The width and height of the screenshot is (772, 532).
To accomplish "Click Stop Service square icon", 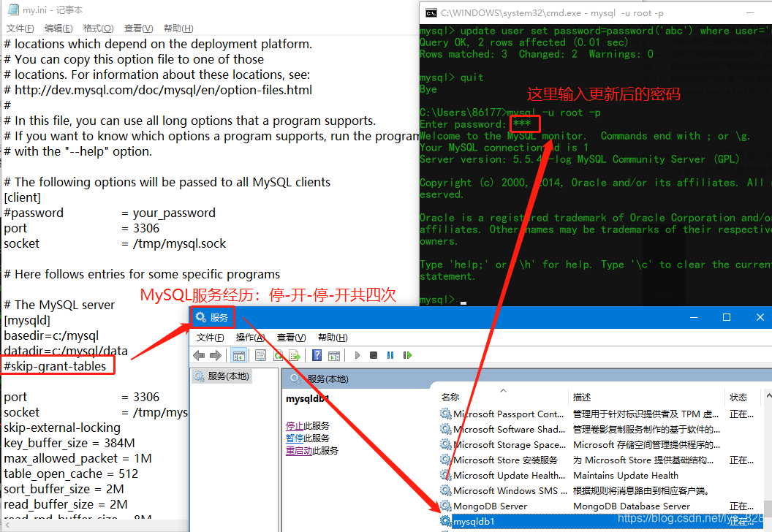I will [374, 355].
